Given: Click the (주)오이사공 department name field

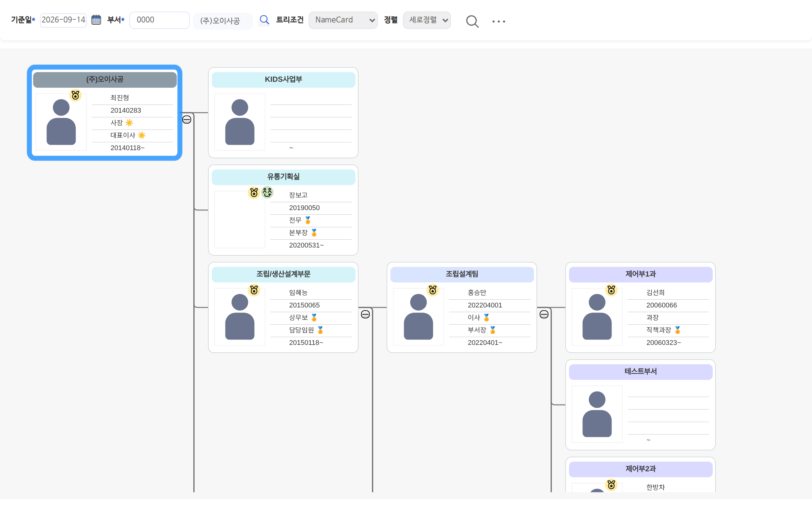Looking at the screenshot, I should pyautogui.click(x=223, y=21).
